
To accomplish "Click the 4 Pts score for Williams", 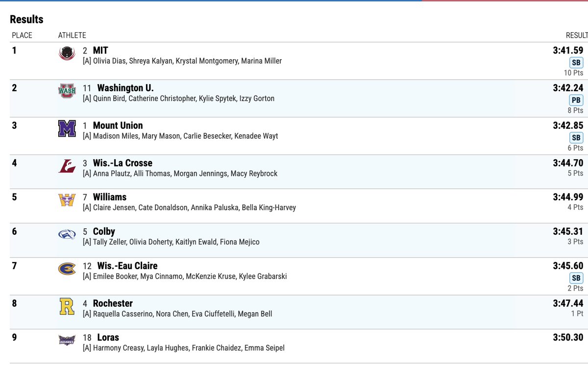I will pyautogui.click(x=576, y=208).
